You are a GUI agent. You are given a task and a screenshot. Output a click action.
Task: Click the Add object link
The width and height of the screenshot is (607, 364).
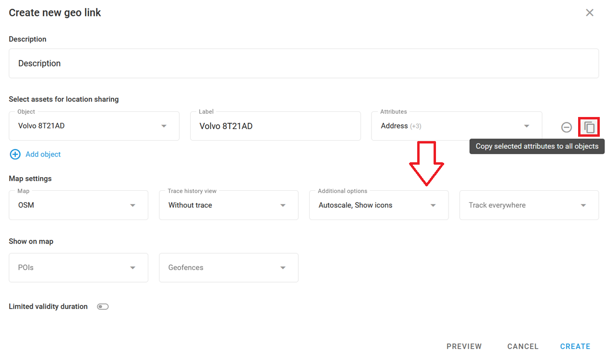click(x=43, y=155)
